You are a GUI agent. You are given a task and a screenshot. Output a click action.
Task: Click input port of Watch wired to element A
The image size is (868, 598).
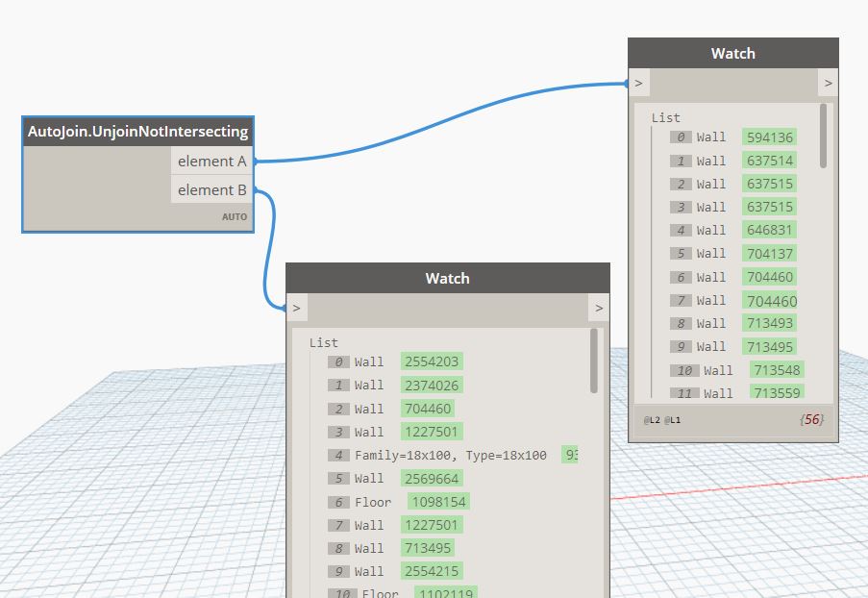pyautogui.click(x=638, y=84)
